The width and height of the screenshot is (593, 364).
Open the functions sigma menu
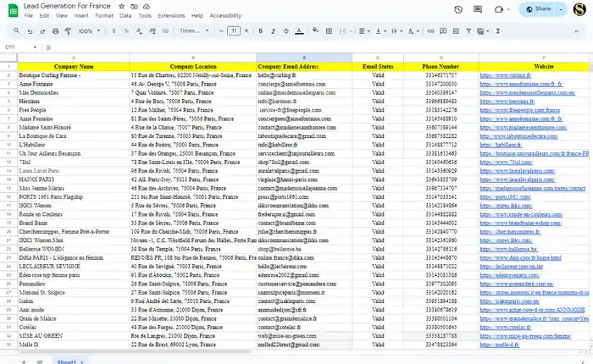pos(498,31)
